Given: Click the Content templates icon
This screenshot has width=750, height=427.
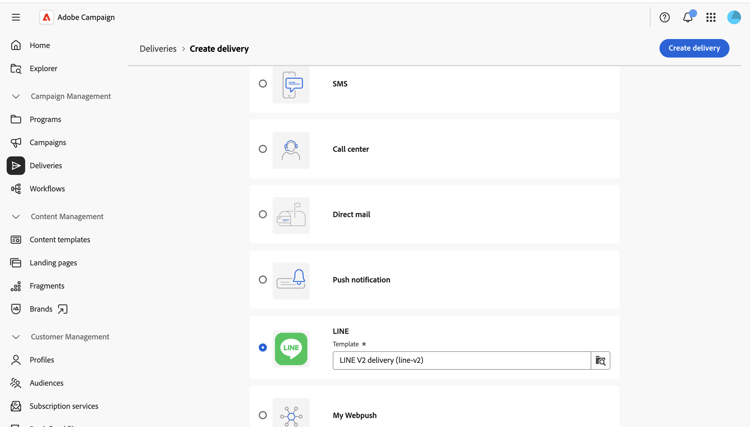Looking at the screenshot, I should (16, 240).
